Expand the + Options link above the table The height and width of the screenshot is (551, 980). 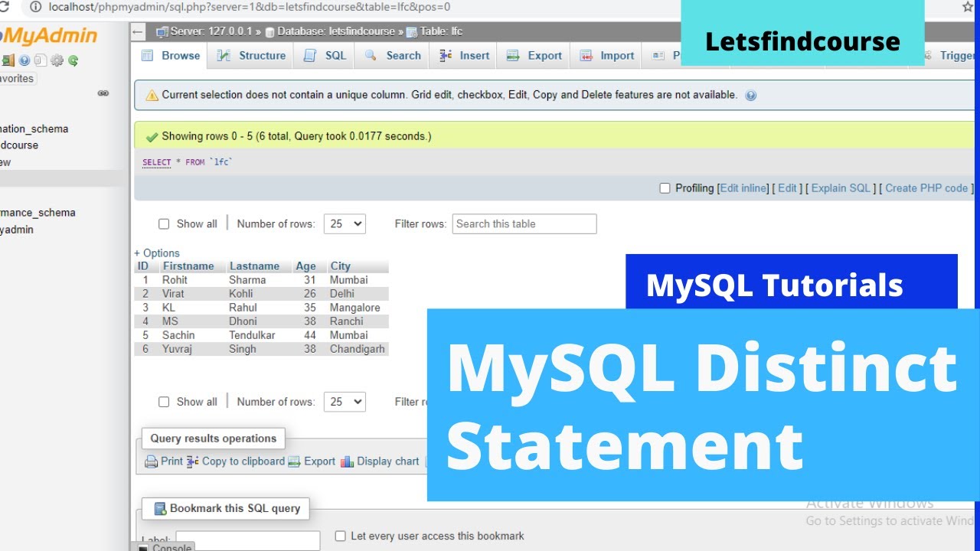click(157, 253)
